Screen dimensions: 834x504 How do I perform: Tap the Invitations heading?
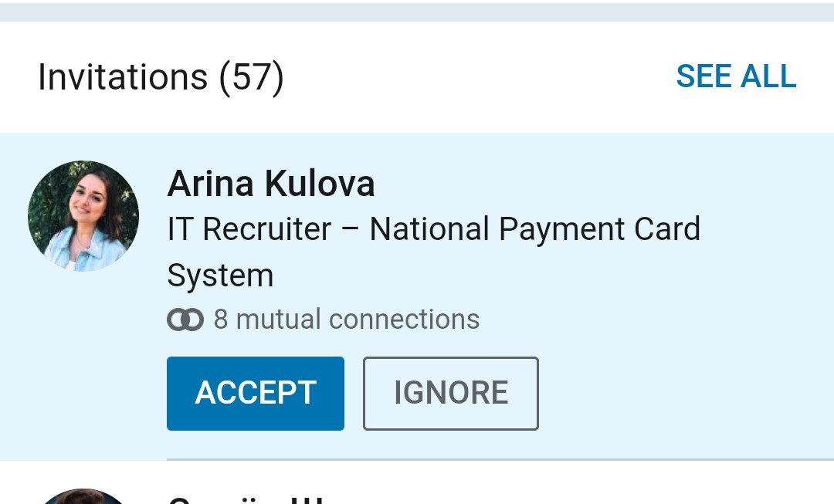click(122, 77)
